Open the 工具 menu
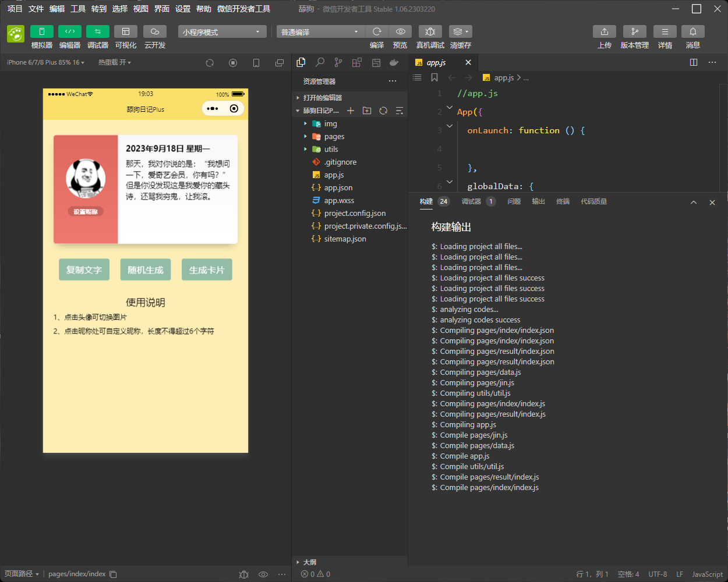 point(78,9)
